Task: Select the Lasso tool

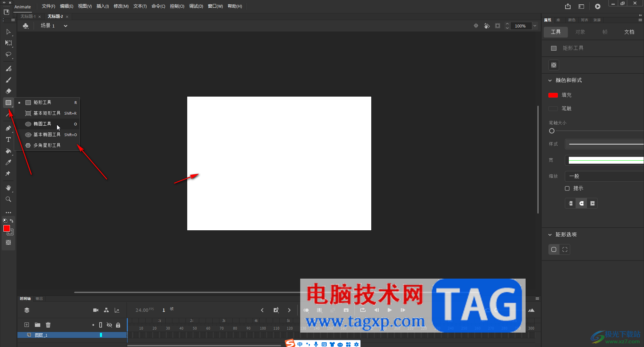Action: (x=8, y=54)
